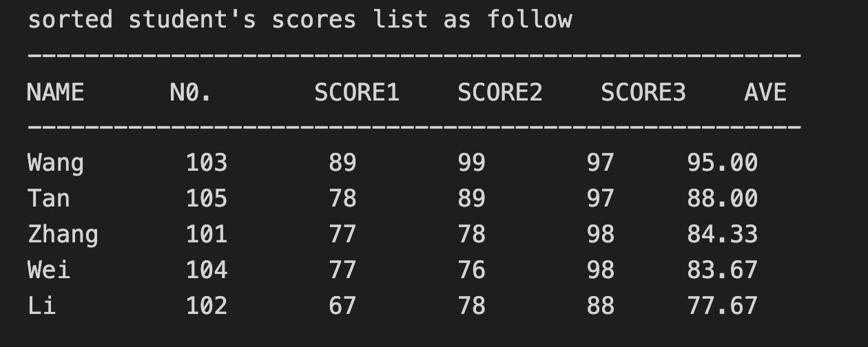Click the NO. column header
Viewport: 868px width, 347px height.
pyautogui.click(x=191, y=92)
